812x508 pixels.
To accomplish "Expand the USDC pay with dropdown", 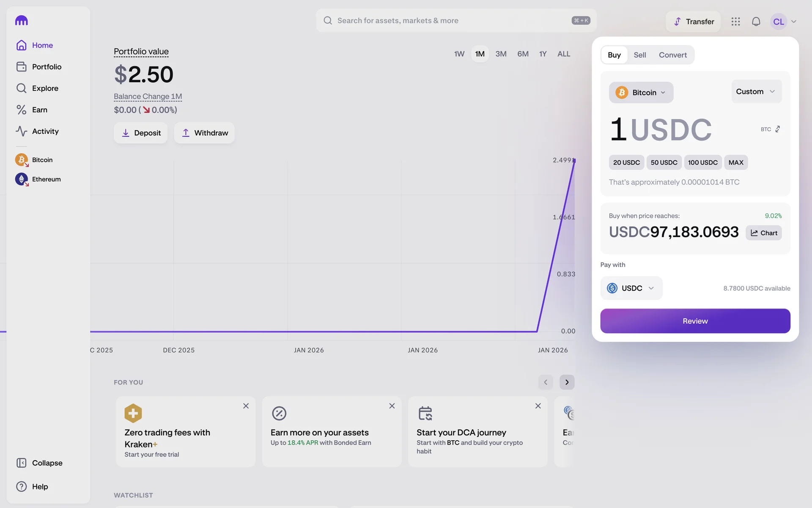I will [631, 288].
